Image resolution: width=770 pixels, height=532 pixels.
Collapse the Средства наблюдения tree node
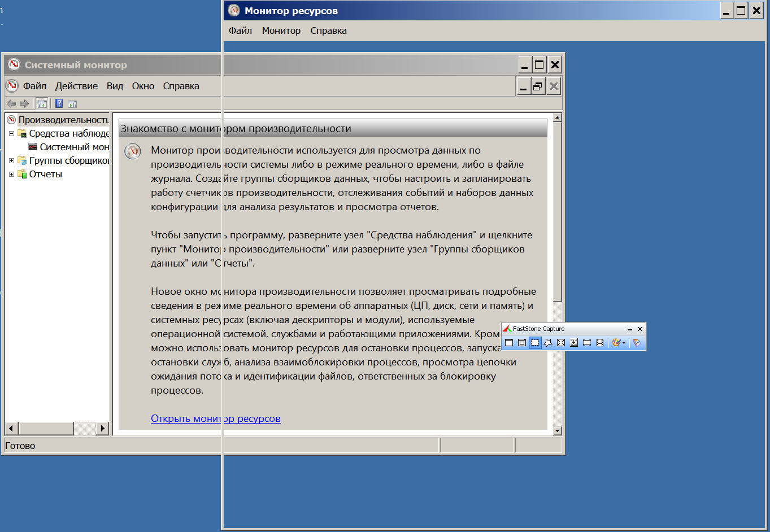click(11, 134)
